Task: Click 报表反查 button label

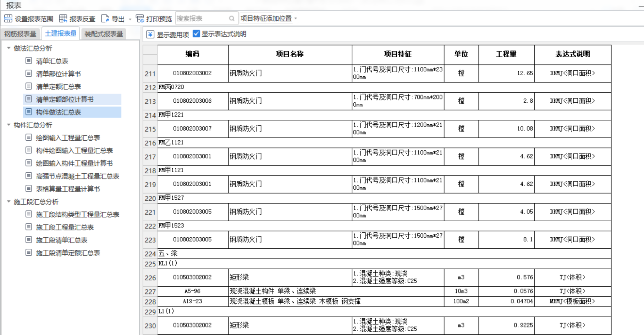Action: click(x=82, y=19)
